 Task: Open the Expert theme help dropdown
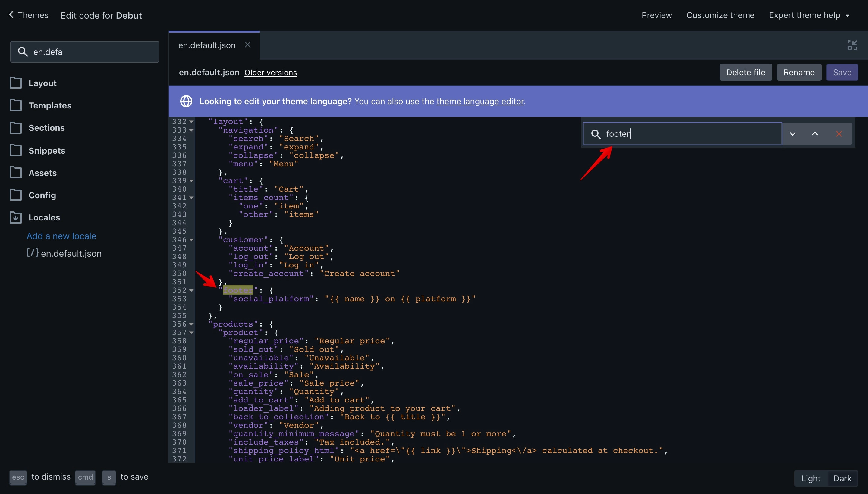coord(809,15)
